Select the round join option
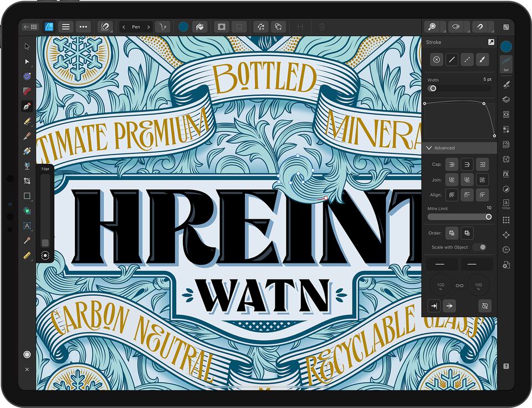Screen dimensions: 532x408 click(466, 179)
